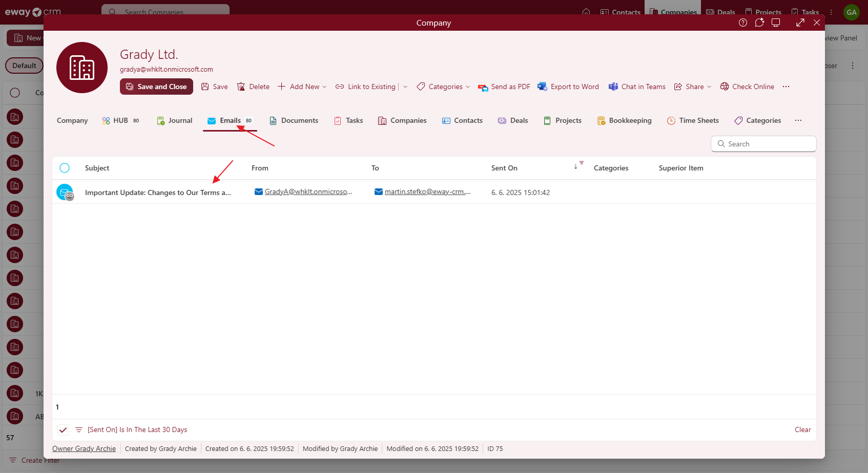This screenshot has width=868, height=473.
Task: Click the Default view button in background
Action: 24,66
